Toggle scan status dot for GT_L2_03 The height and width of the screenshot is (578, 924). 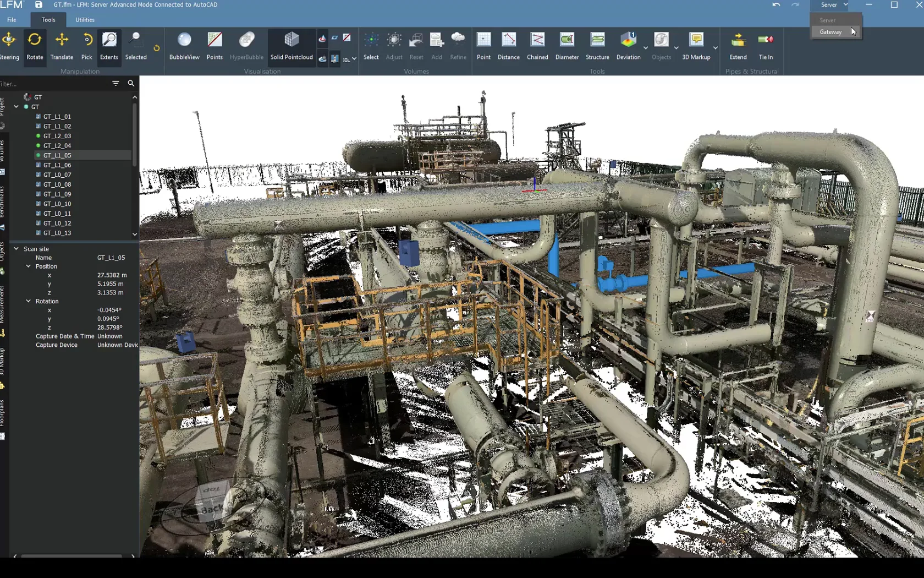click(x=38, y=136)
